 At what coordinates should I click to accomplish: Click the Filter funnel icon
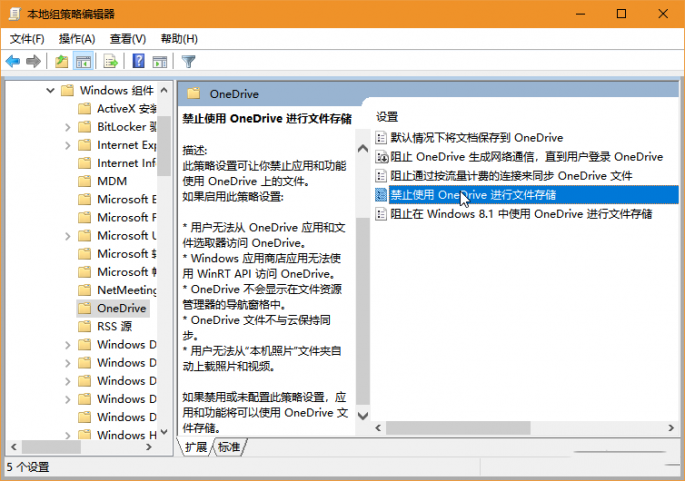click(x=188, y=62)
